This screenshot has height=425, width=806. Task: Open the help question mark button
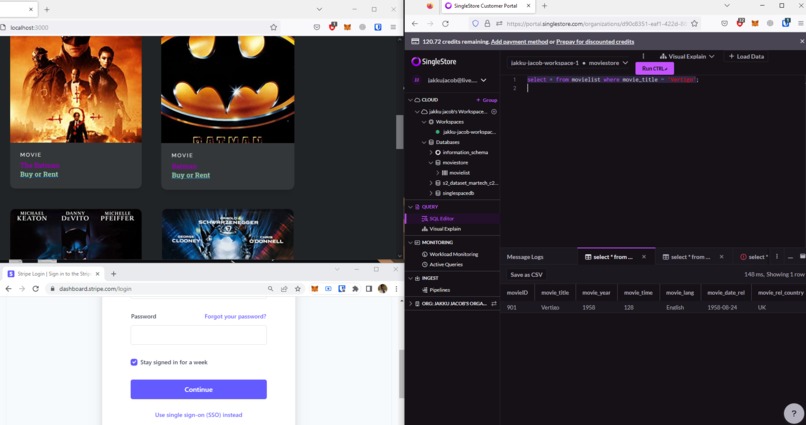794,413
